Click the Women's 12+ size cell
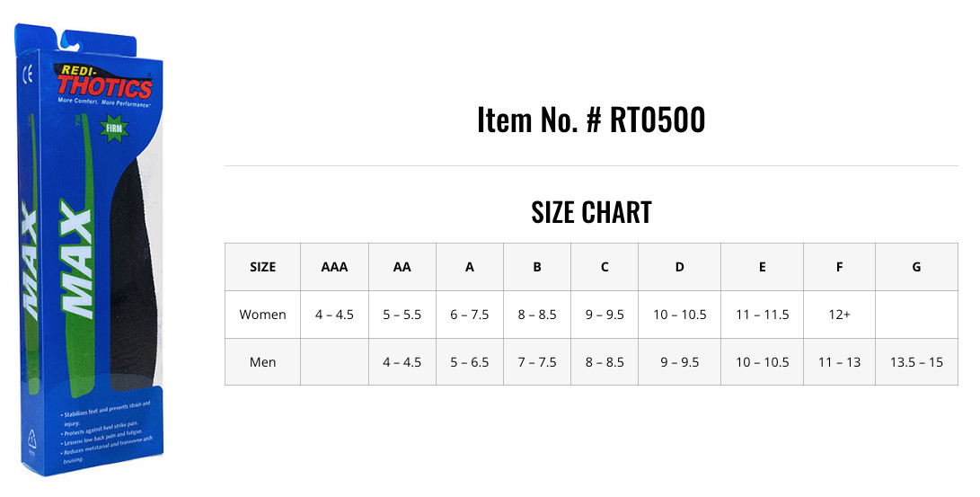This screenshot has height=497, width=980. (839, 315)
